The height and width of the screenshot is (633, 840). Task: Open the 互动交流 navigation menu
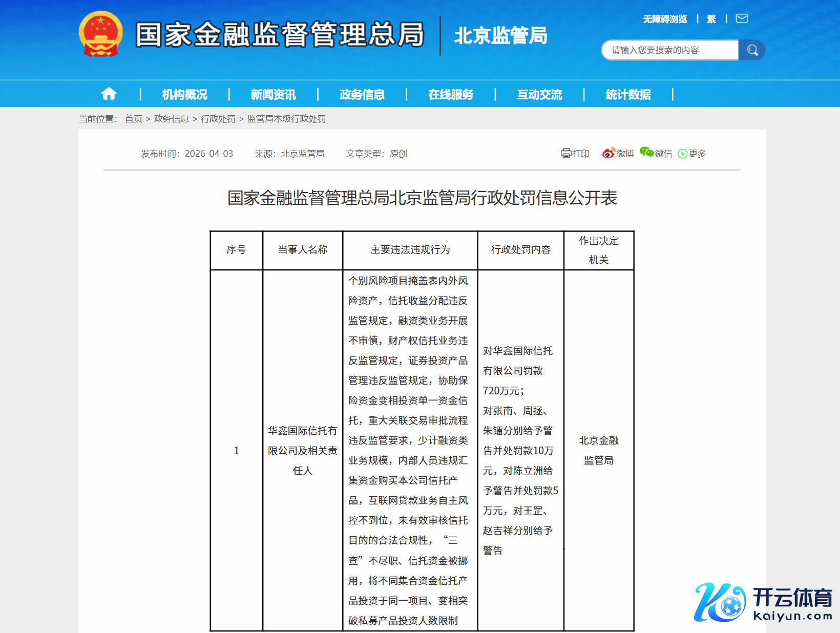tap(539, 95)
